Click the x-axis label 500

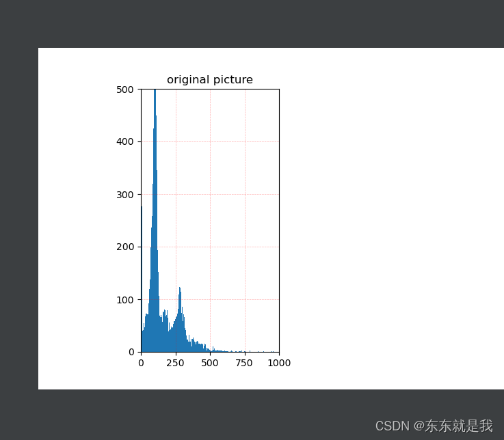pos(210,363)
